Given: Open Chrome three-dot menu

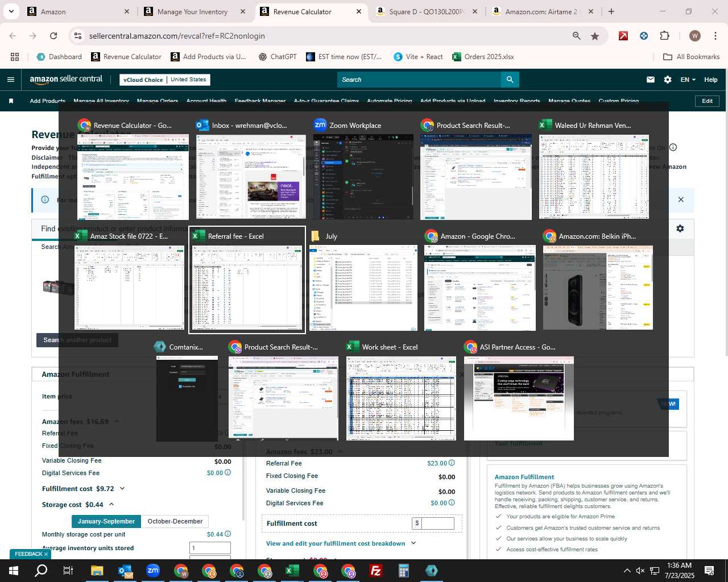Looking at the screenshot, I should pos(715,36).
